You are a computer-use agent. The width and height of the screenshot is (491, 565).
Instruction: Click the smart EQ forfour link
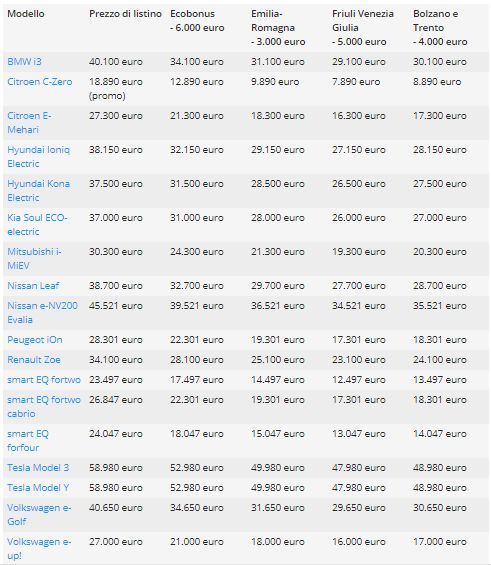point(28,441)
